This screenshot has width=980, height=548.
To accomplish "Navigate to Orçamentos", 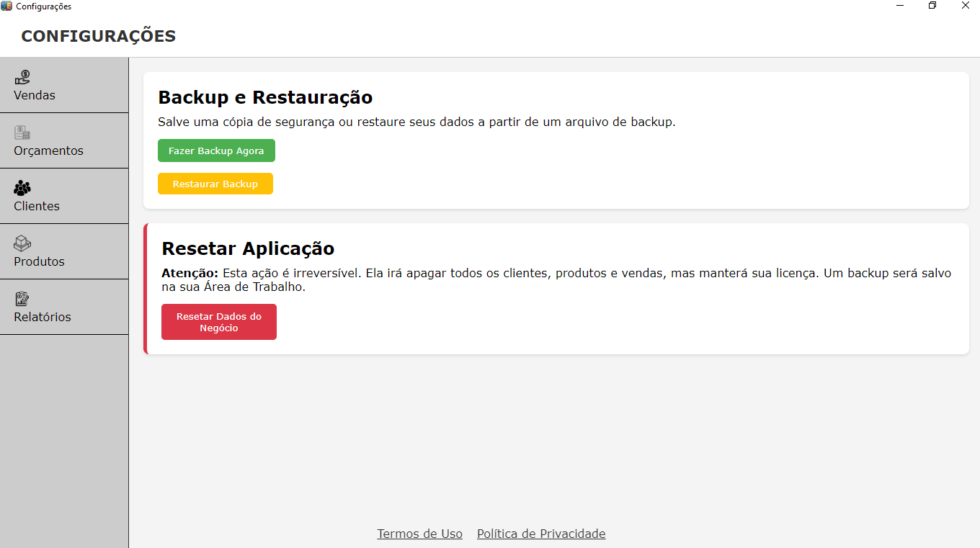I will (x=48, y=151).
